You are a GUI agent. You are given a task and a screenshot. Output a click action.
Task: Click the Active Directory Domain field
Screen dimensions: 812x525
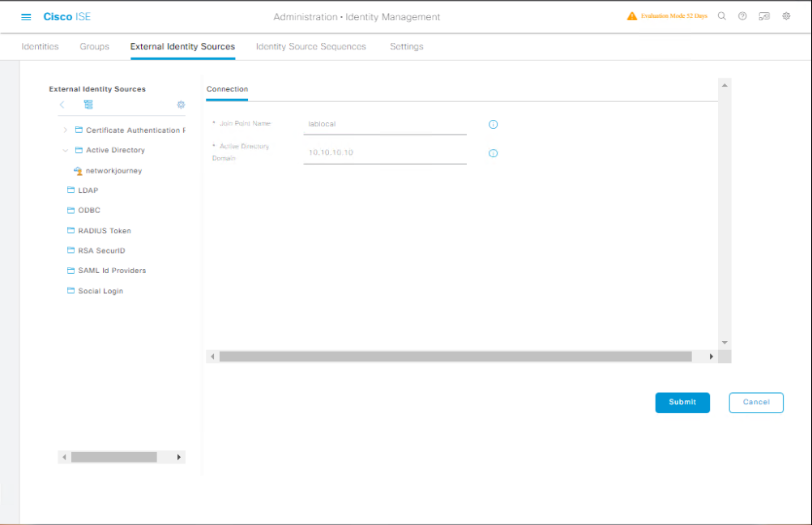385,153
